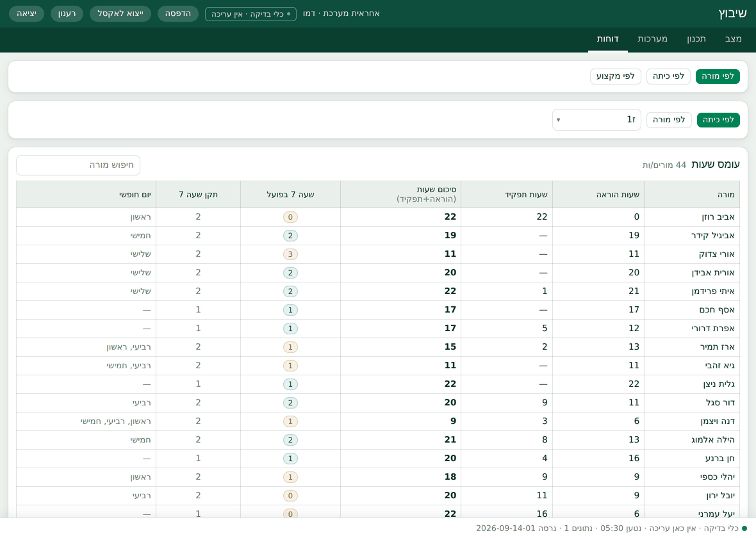The width and height of the screenshot is (756, 538).
Task: Select teacher גיא זהבי
Action: [x=720, y=366]
